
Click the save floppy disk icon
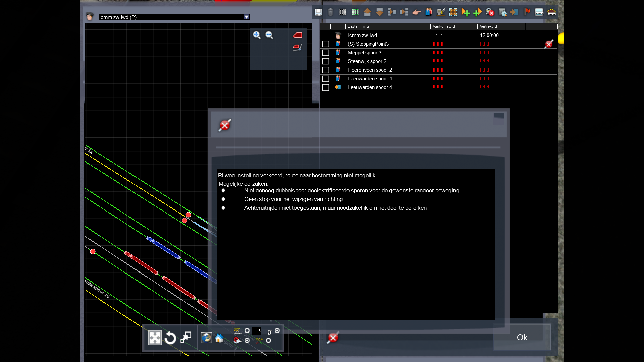[x=318, y=12]
